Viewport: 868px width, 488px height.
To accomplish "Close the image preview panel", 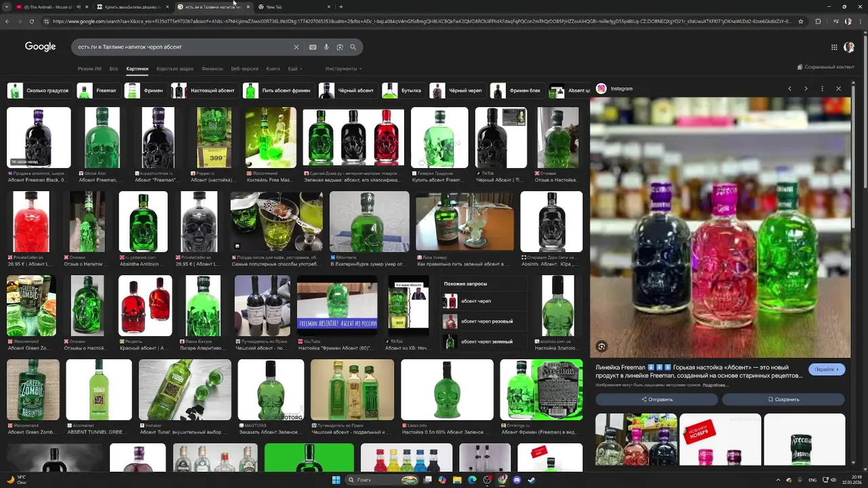I will [x=838, y=89].
